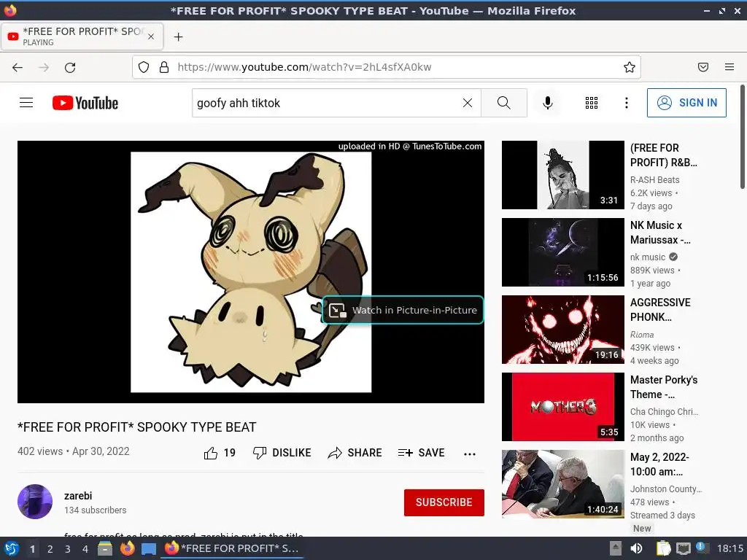Close the SPOOKY TYPE BEAT tab
The height and width of the screenshot is (560, 747).
151,36
